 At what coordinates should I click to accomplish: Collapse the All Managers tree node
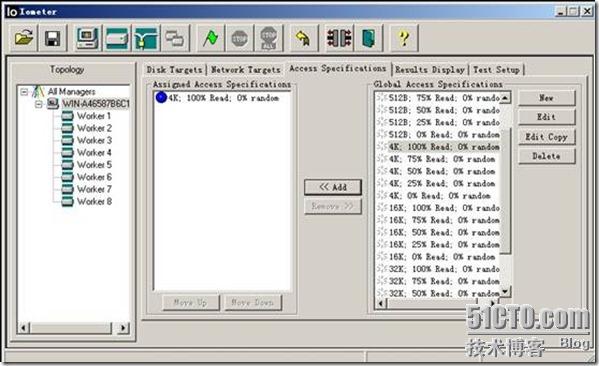click(24, 92)
